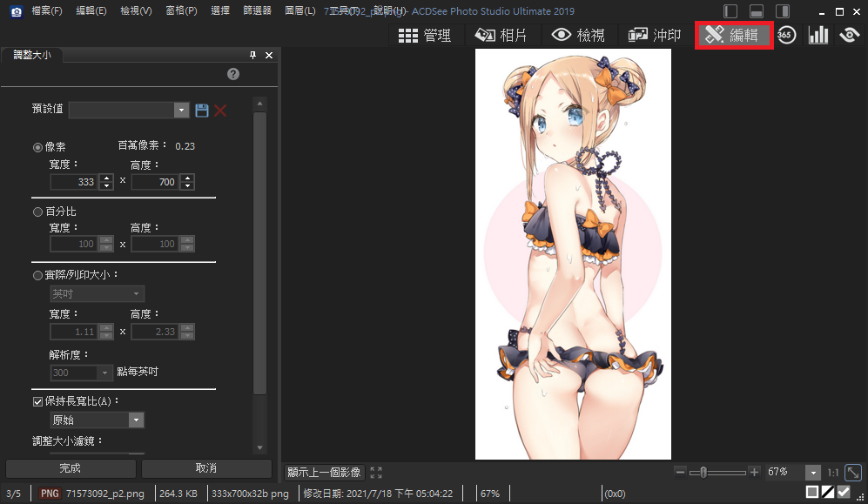Open the 圖層(L) menu
Viewport: 868px width, 504px height.
300,11
